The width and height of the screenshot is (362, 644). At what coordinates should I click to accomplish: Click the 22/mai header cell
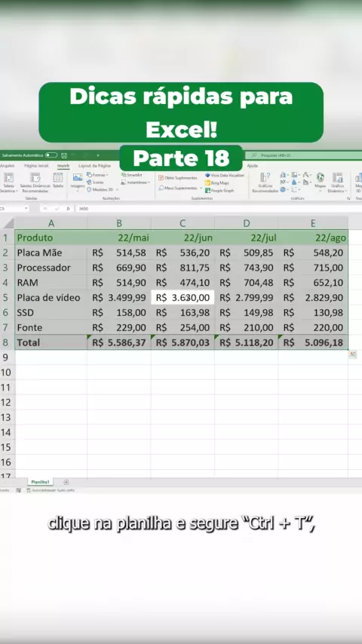[119, 238]
